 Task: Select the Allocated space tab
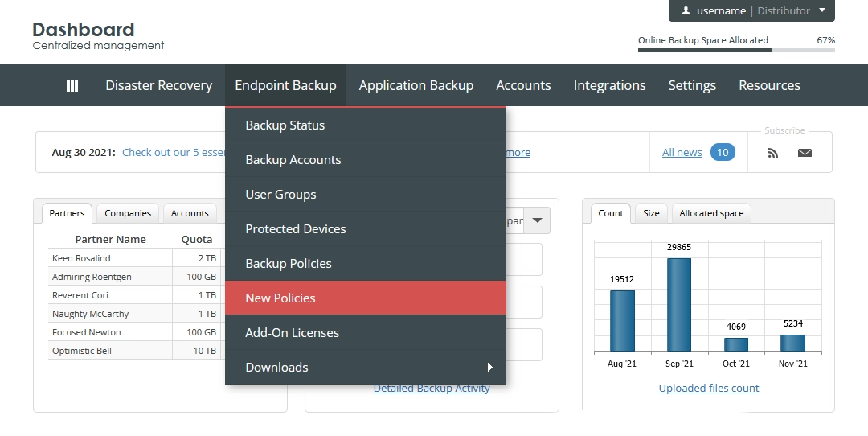[711, 213]
